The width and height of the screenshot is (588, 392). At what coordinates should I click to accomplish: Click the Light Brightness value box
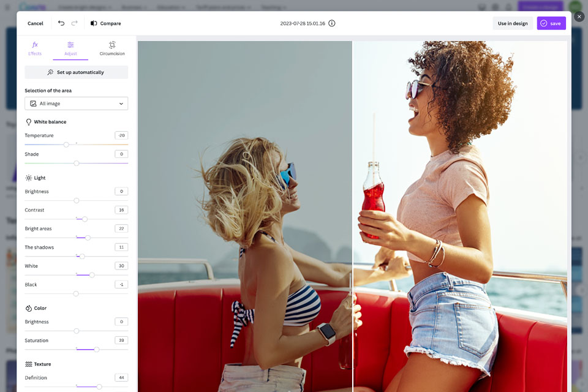tap(121, 191)
